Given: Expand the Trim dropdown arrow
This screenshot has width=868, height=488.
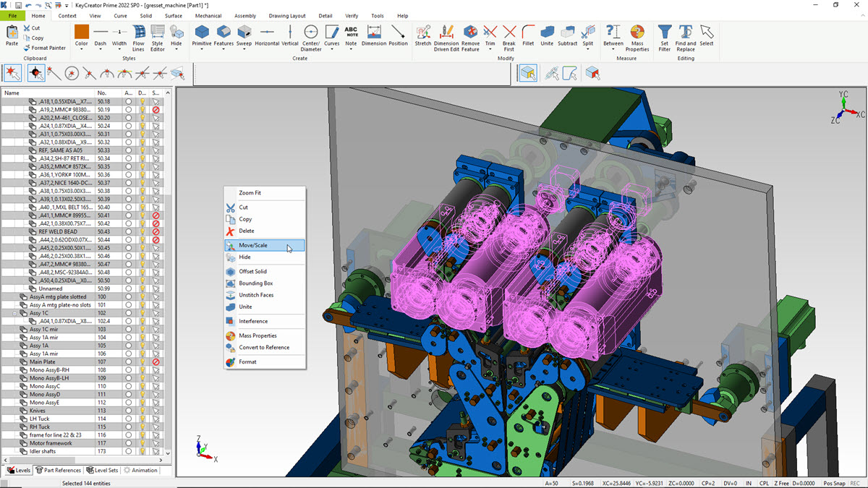Looking at the screenshot, I should (490, 51).
